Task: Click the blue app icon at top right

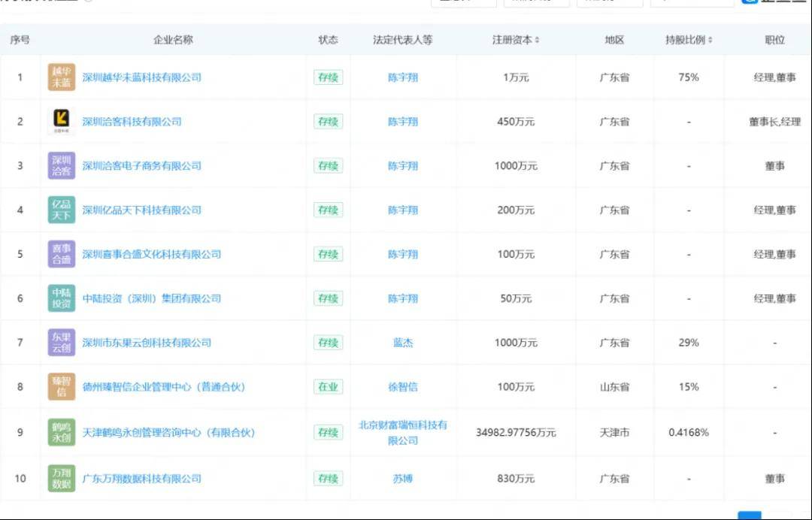Action: 749,2
